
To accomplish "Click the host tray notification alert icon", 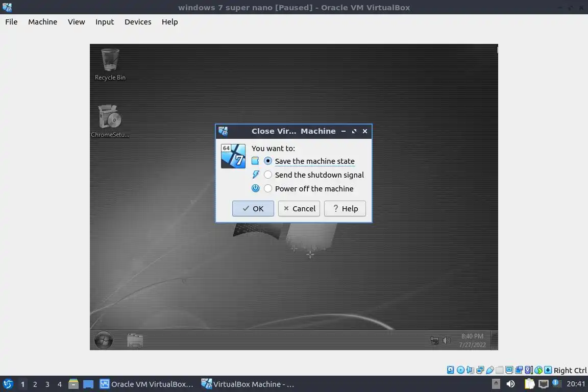I will (557, 383).
